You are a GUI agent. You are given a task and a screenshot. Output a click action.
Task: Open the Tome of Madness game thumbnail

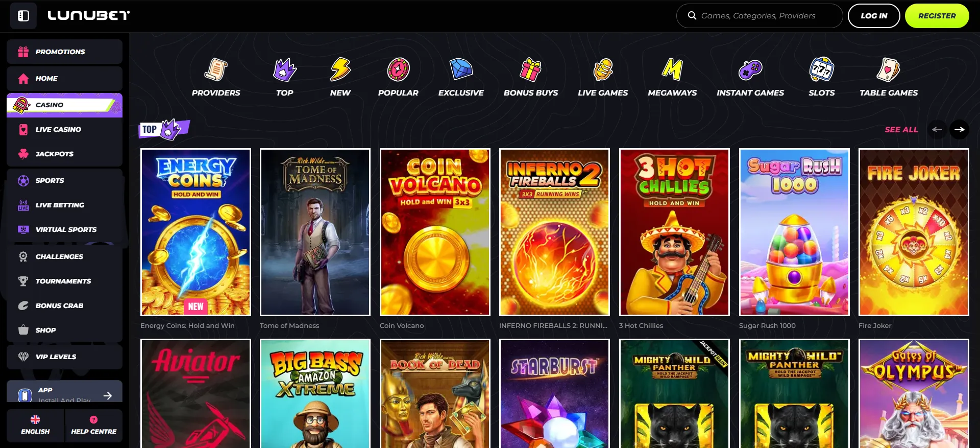[x=315, y=232]
